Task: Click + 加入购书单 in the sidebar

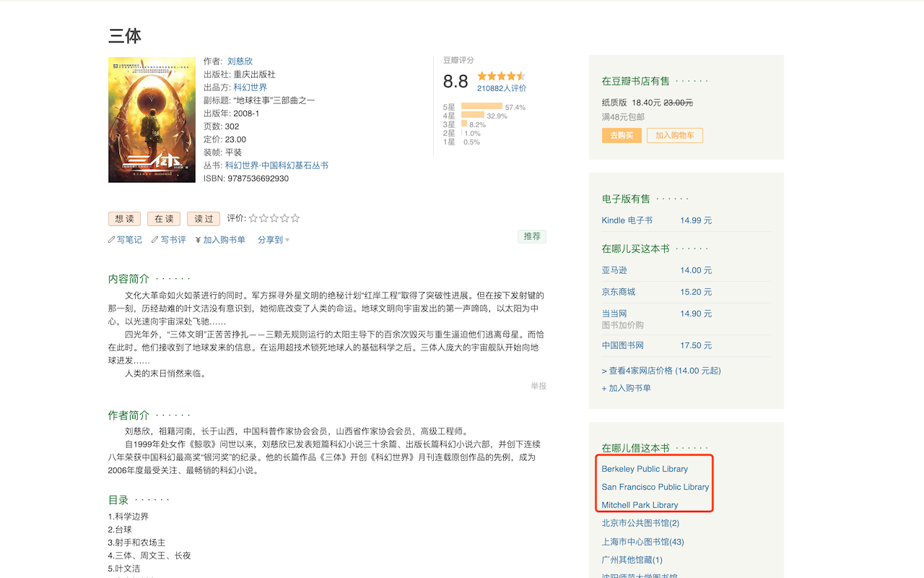Action: click(627, 388)
